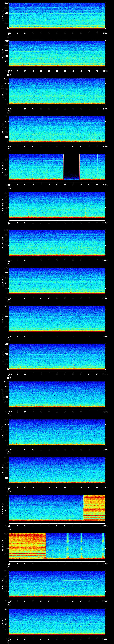This screenshot has height=644, width=114.
Task: Select the spectrogram panel starting at 11:22:00
Action: [x=57, y=318]
